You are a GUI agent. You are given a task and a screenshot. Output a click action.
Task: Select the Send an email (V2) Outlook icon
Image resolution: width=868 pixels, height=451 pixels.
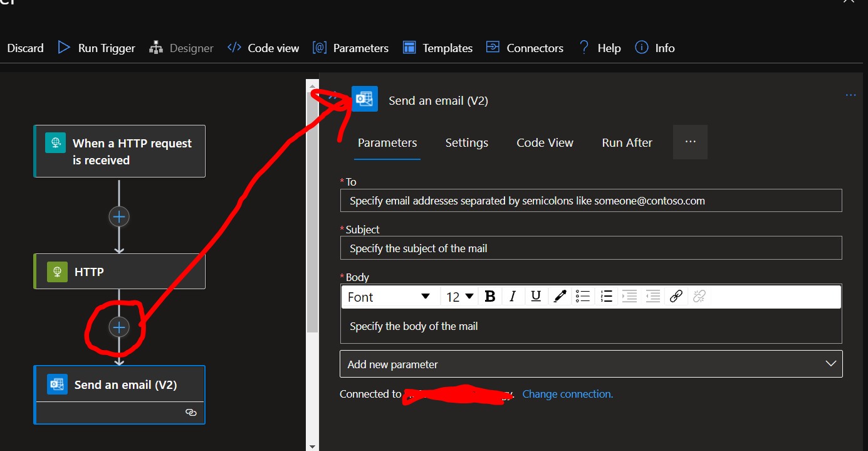365,98
